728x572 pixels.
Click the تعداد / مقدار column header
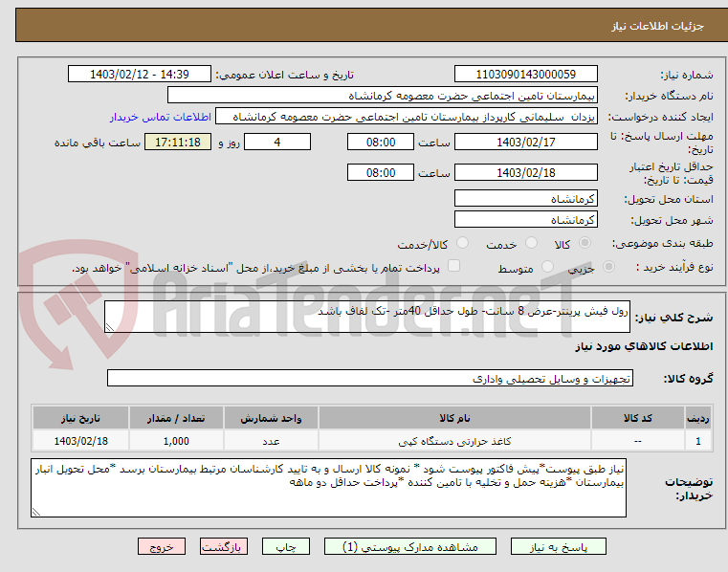point(176,418)
